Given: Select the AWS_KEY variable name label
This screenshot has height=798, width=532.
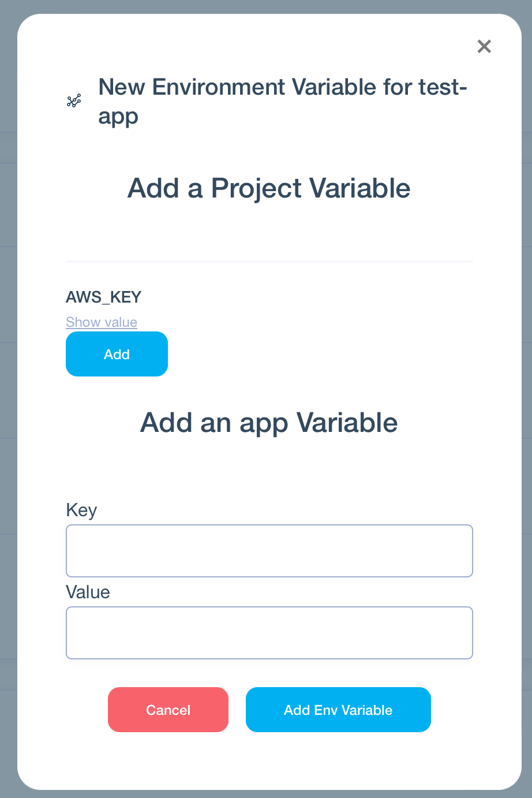Looking at the screenshot, I should point(104,297).
